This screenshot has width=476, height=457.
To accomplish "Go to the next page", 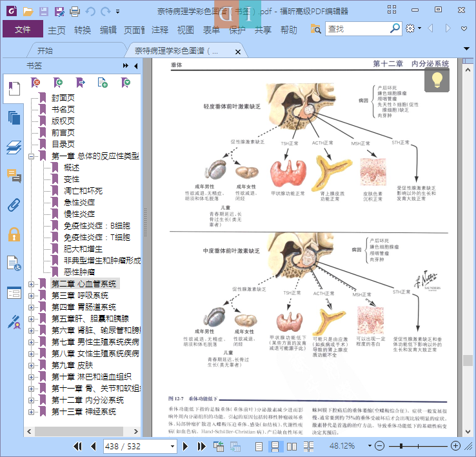I will (185, 446).
